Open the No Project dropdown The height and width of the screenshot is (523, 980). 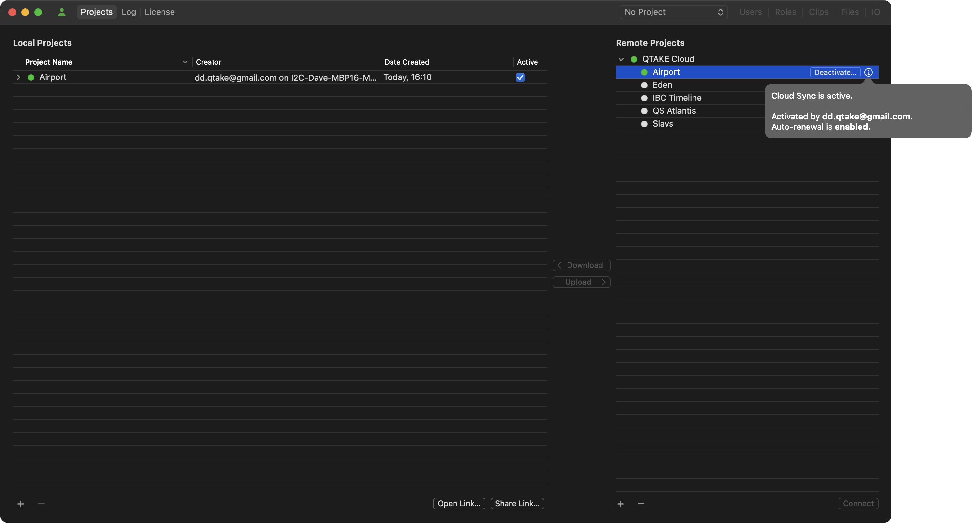(673, 12)
